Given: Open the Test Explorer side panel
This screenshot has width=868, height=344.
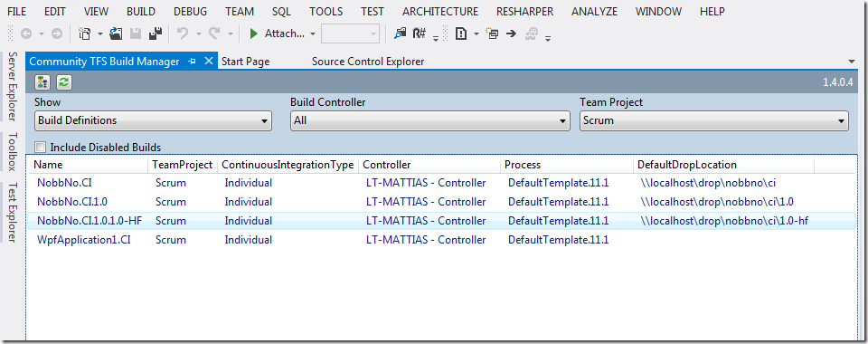Looking at the screenshot, I should click(x=12, y=213).
